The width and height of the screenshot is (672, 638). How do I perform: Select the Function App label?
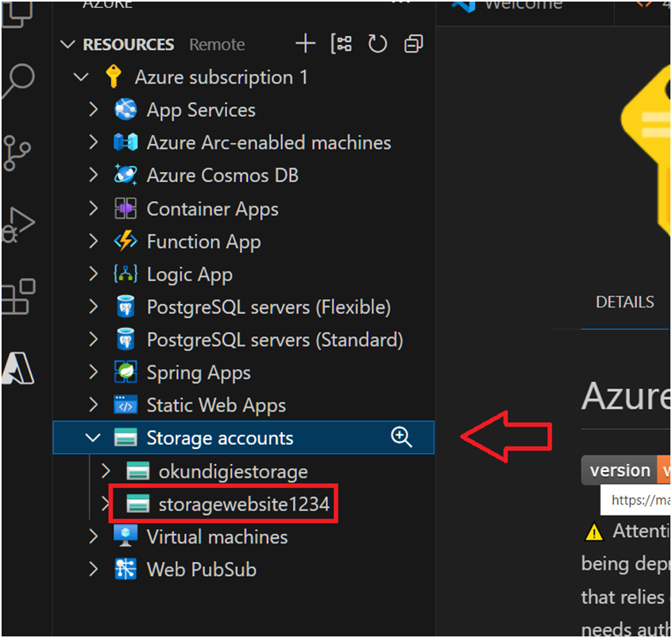203,242
